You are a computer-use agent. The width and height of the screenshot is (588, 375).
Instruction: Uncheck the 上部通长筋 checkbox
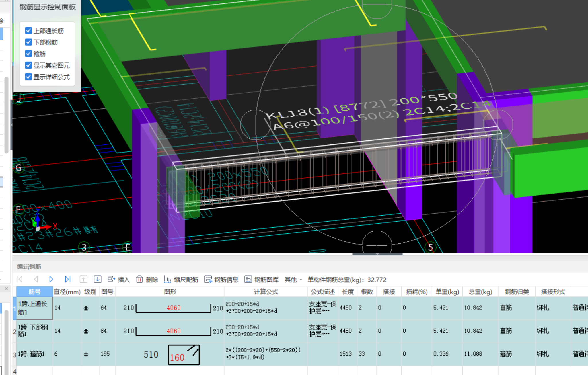tap(28, 30)
